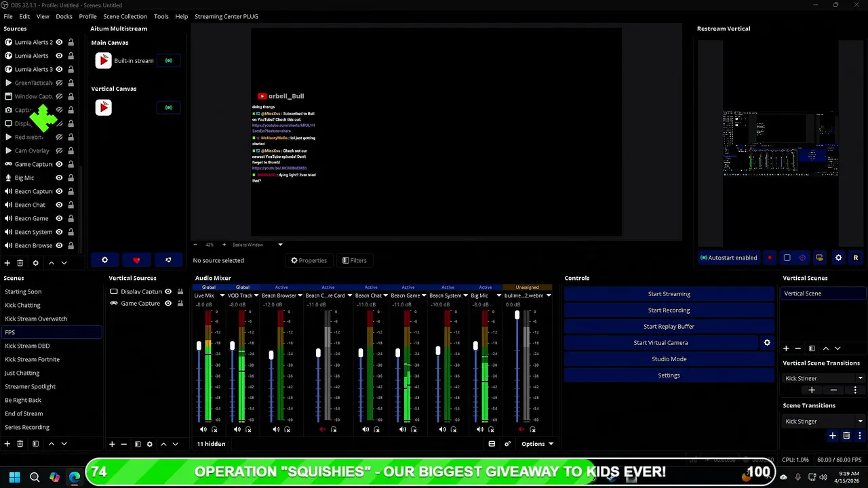Click Start Replay Buffer button
This screenshot has height=488, width=868.
(669, 327)
